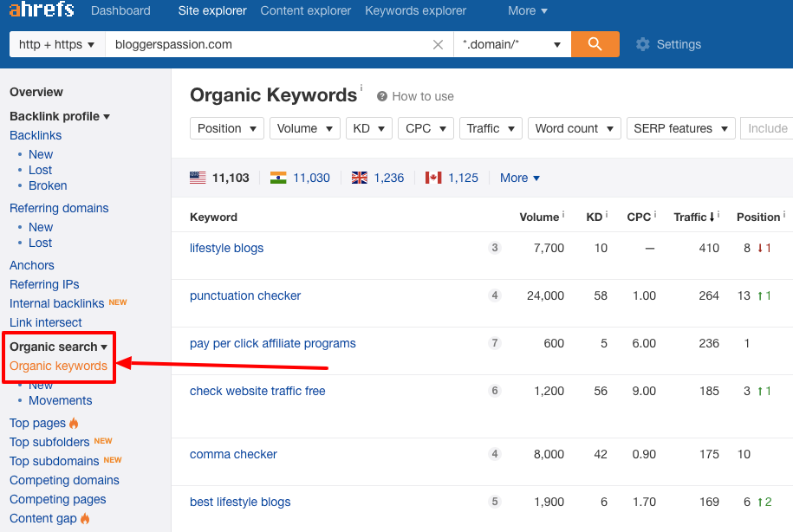This screenshot has height=532, width=793.
Task: Click the ahrefs logo
Action: tap(42, 10)
